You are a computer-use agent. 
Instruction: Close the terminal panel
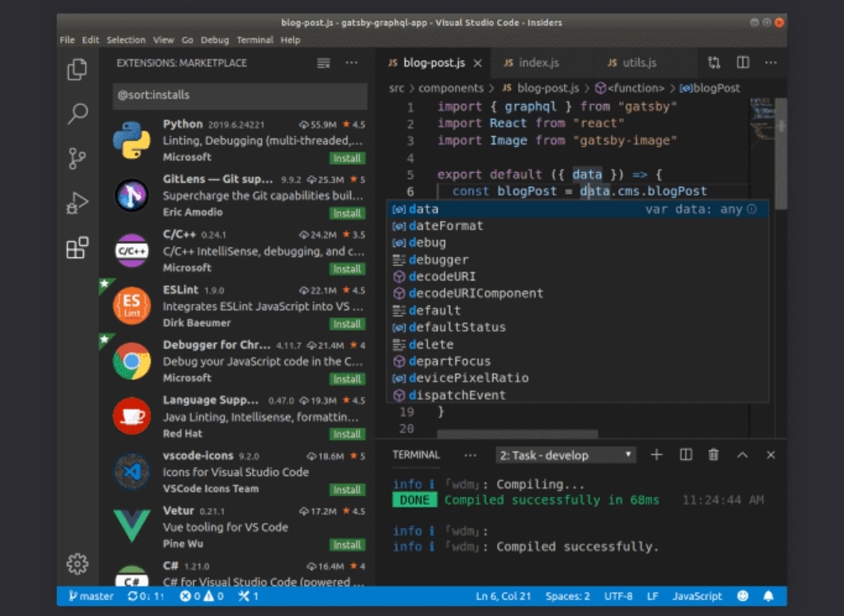point(771,455)
